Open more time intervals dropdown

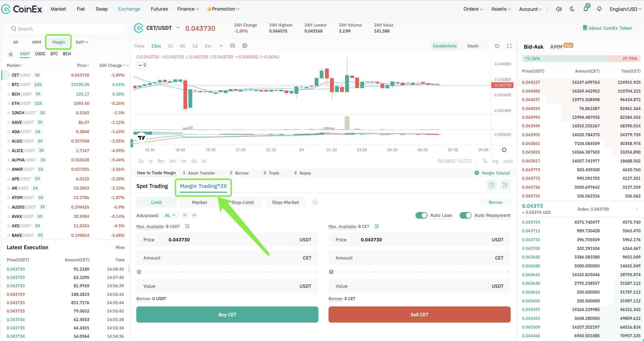pos(221,46)
